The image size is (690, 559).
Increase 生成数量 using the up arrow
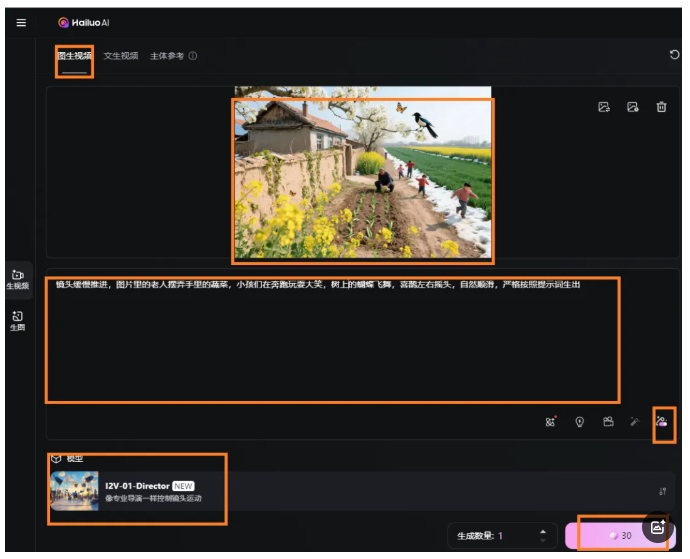coord(543,531)
